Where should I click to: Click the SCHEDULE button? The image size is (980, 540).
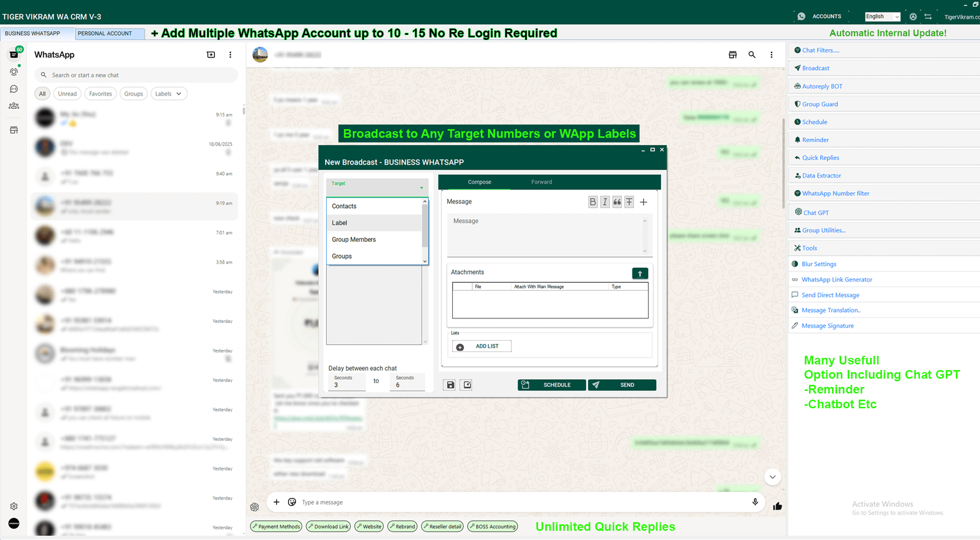(x=552, y=385)
